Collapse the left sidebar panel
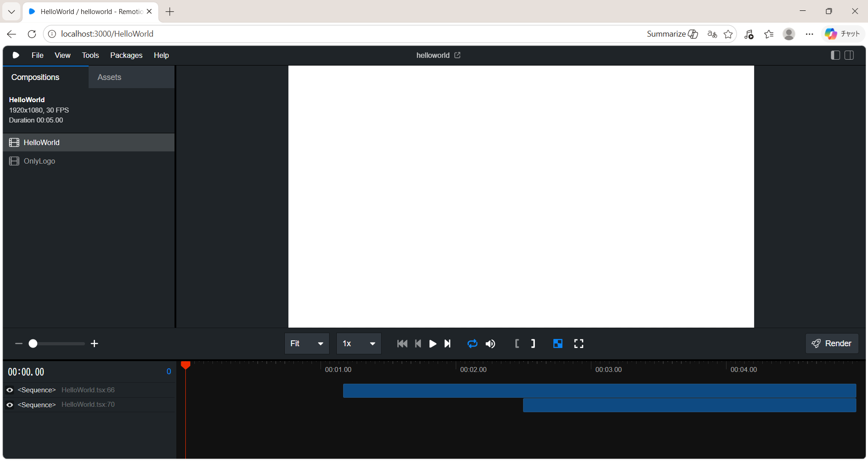Screen dimensions: 868x461 [x=835, y=55]
